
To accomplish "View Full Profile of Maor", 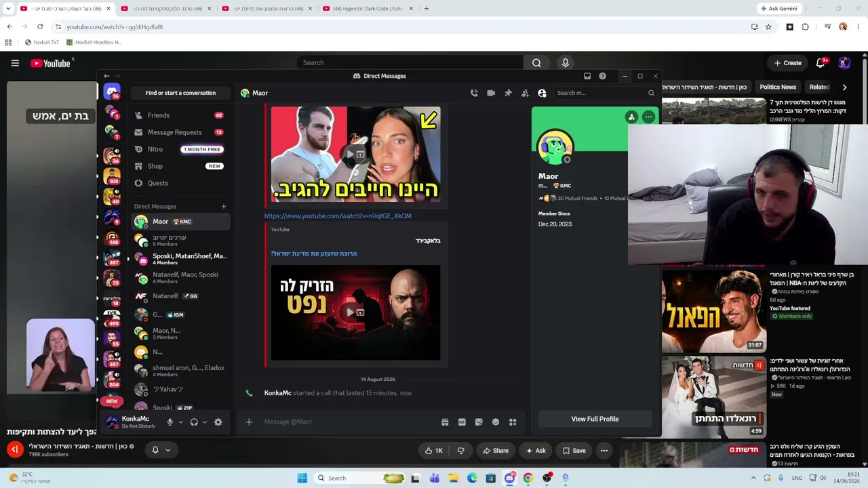I will click(595, 419).
